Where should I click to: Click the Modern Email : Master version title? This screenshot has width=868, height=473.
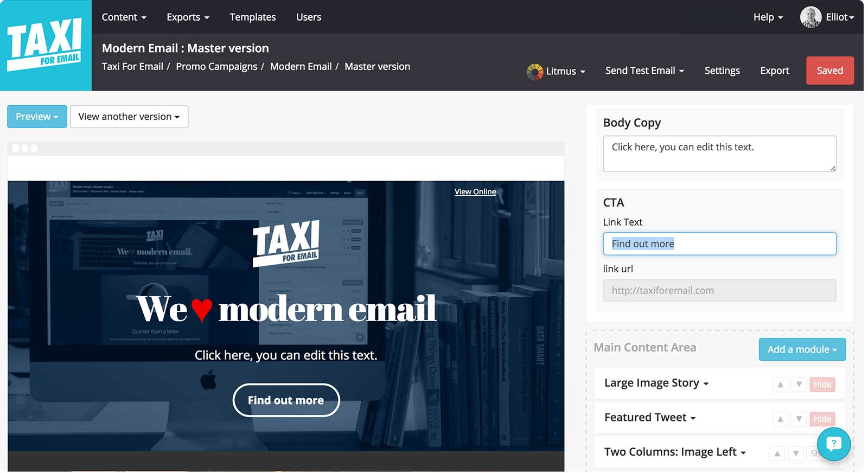(x=186, y=48)
